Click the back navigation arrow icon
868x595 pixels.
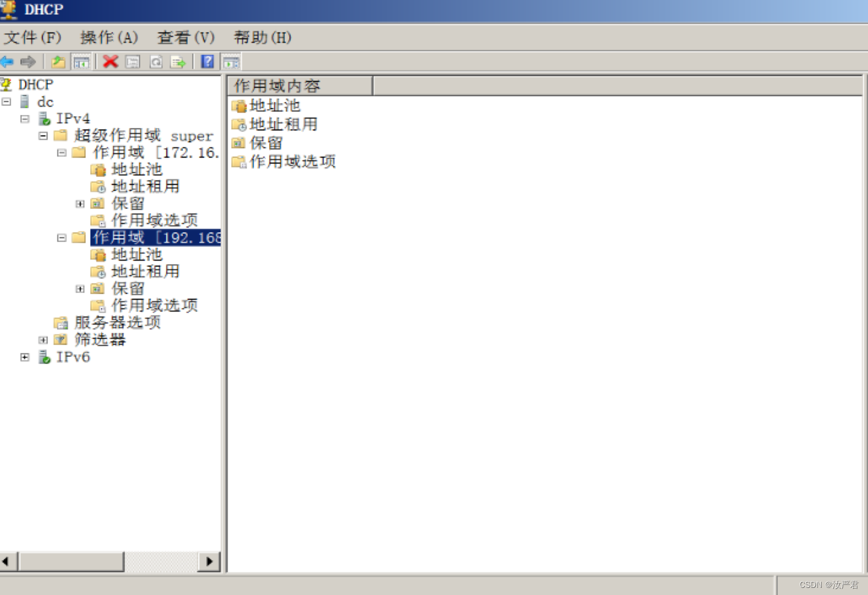[7, 62]
